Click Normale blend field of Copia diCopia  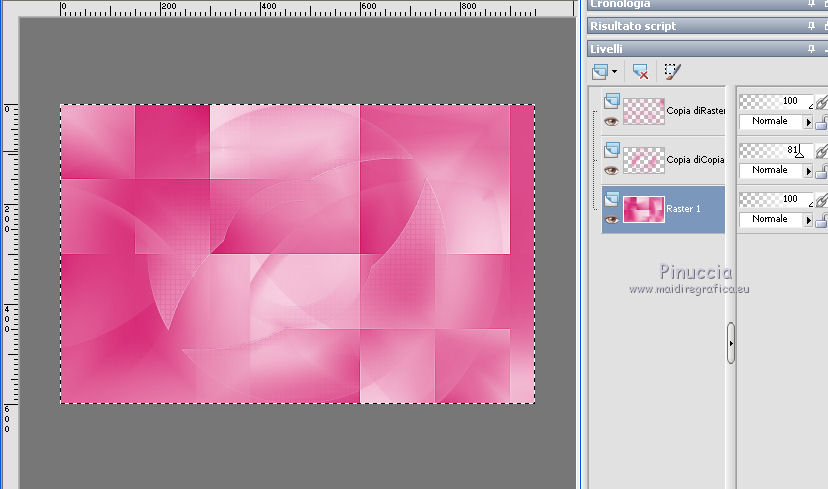[x=771, y=171]
